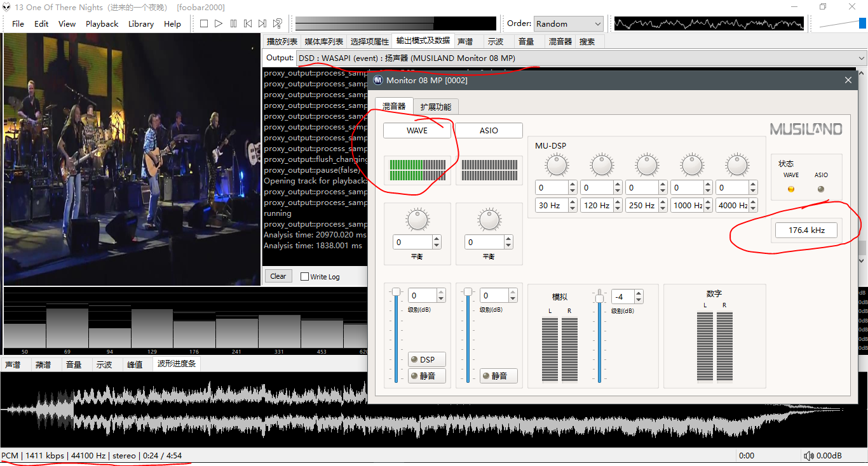Viewport: 868px width, 466px height.
Task: Select the ASIO button
Action: click(489, 130)
